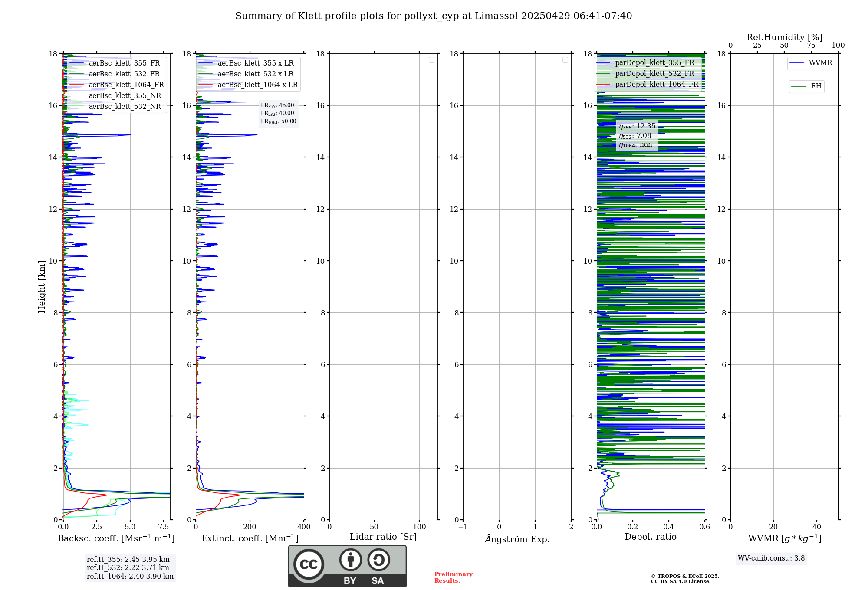Click the Height [km] axis label

click(x=42, y=287)
